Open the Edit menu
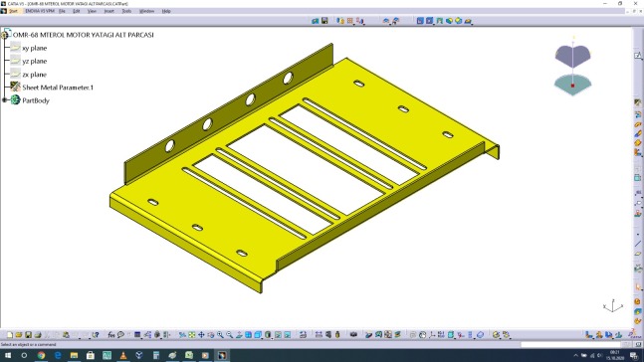644x362 pixels. (x=77, y=11)
